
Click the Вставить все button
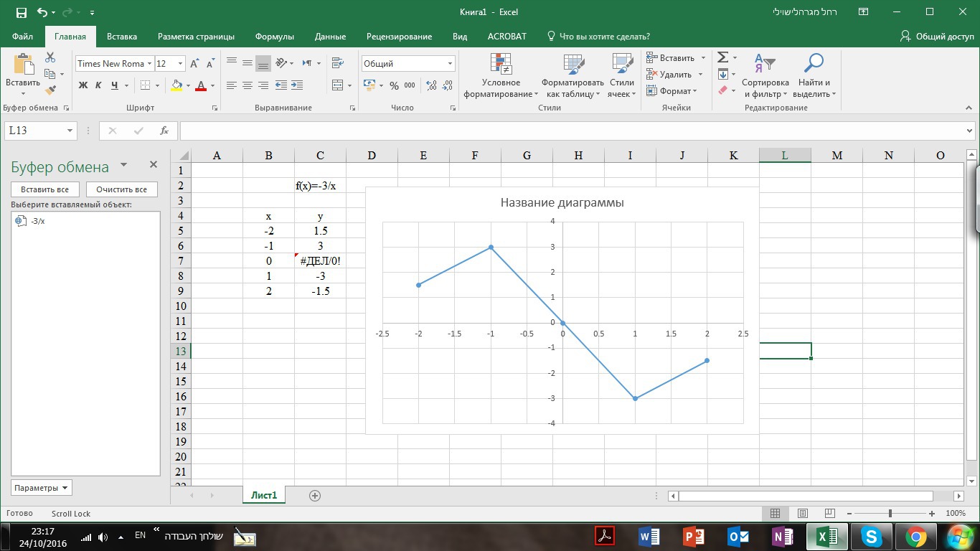[x=44, y=189]
